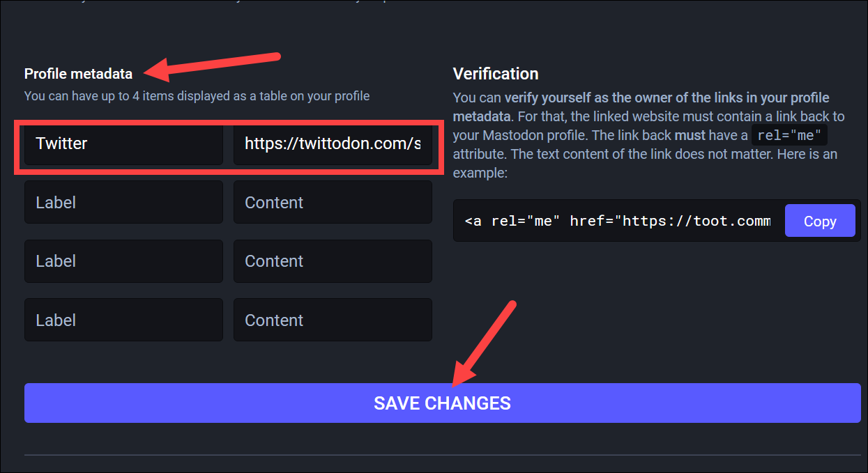
Task: Click the red arrow pointing to Save Changes
Action: coord(483,343)
